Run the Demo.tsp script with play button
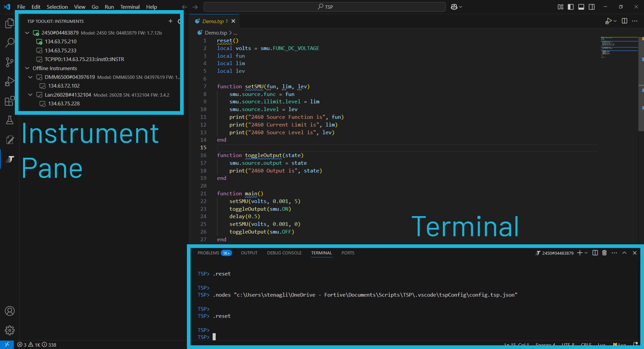 tap(608, 21)
